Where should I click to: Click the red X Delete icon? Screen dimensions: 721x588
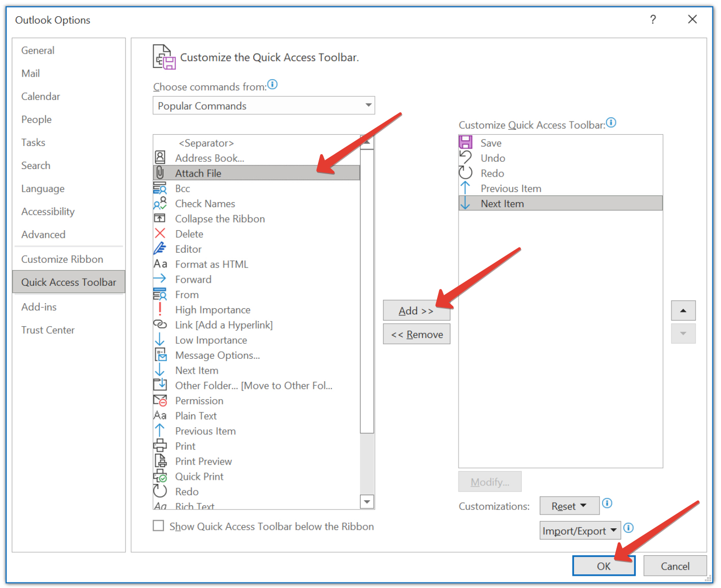point(160,234)
